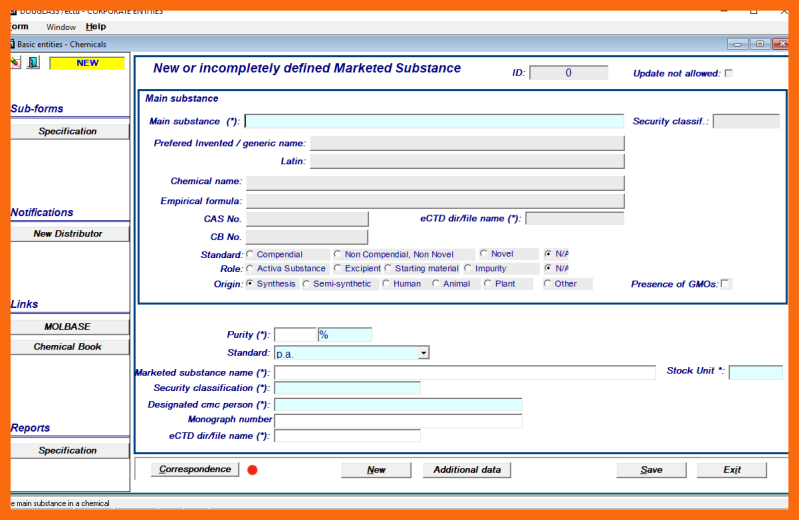Select Non Compendial, Non Novel option
Image resolution: width=799 pixels, height=520 pixels.
[337, 254]
